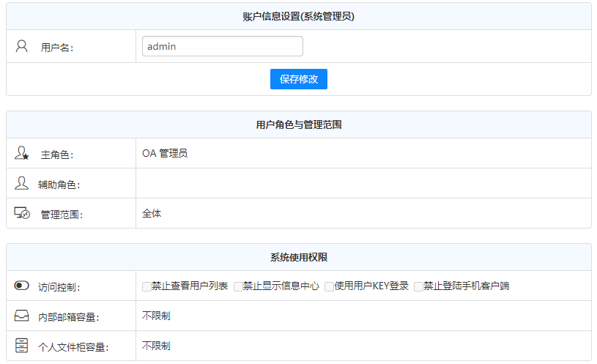Click the starred user icon for 主角色

[22, 154]
